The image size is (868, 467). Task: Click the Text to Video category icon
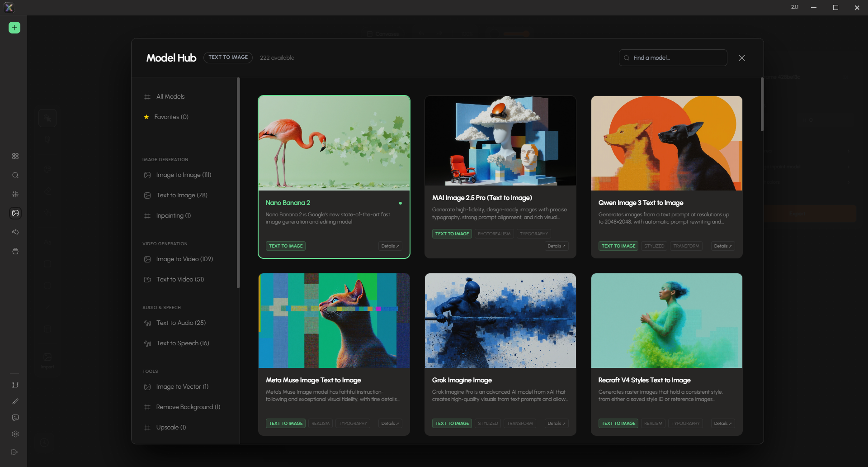coord(147,280)
